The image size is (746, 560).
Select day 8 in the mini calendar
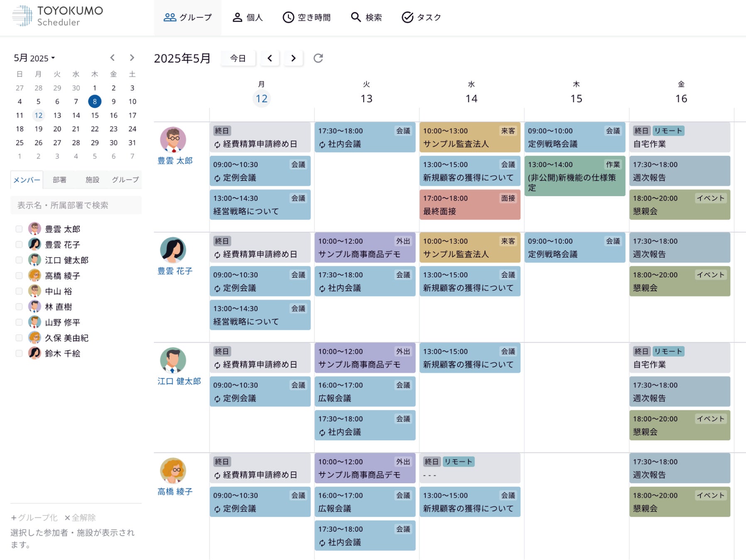tap(95, 101)
